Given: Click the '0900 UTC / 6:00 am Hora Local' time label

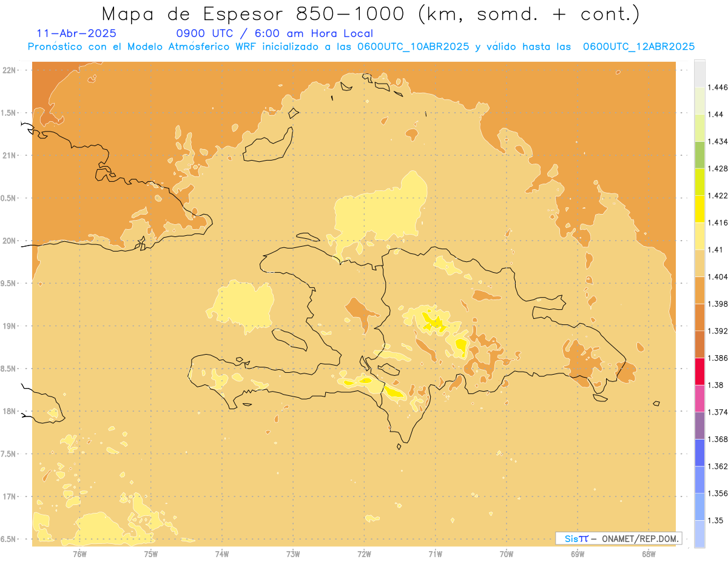Looking at the screenshot, I should (x=274, y=33).
